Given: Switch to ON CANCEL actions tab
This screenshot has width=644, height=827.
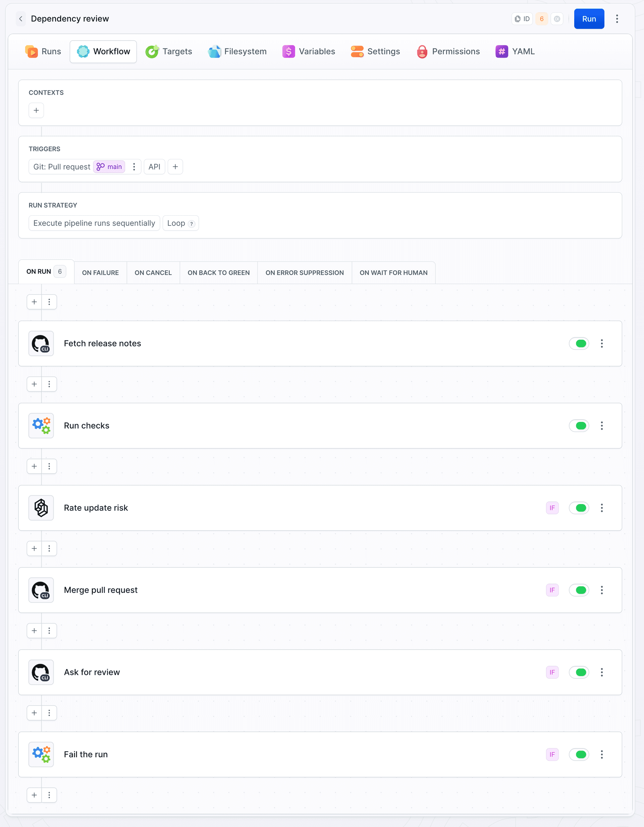Looking at the screenshot, I should coord(153,273).
